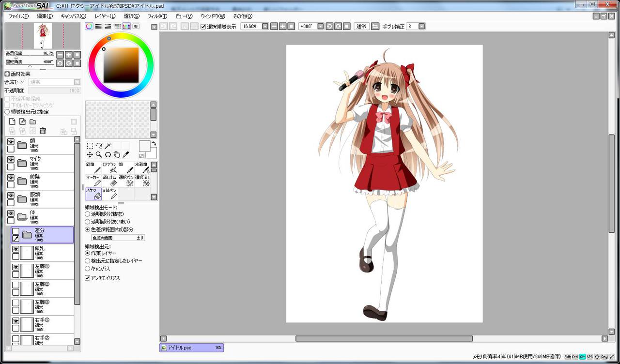Select 透明部分(あいまい) detection mode
Screen dimensions: 620x364
click(x=88, y=222)
